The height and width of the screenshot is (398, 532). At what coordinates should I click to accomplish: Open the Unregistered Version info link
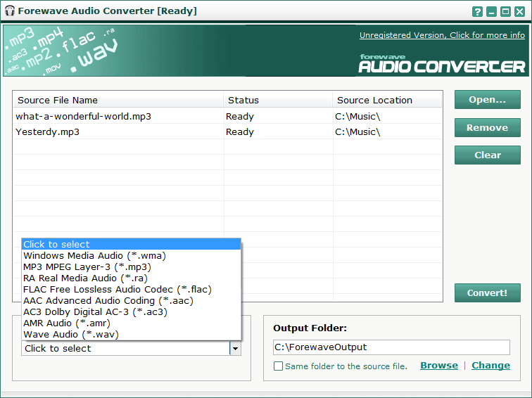point(442,35)
